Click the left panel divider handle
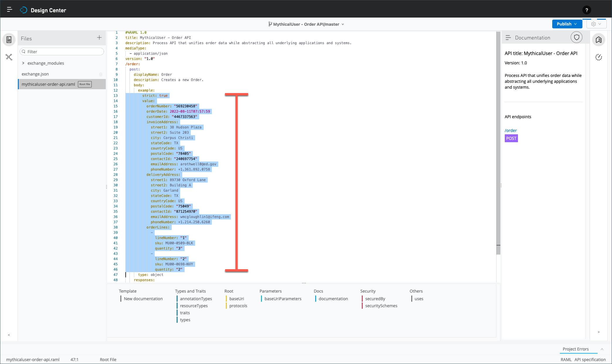This screenshot has width=612, height=364. (106, 186)
